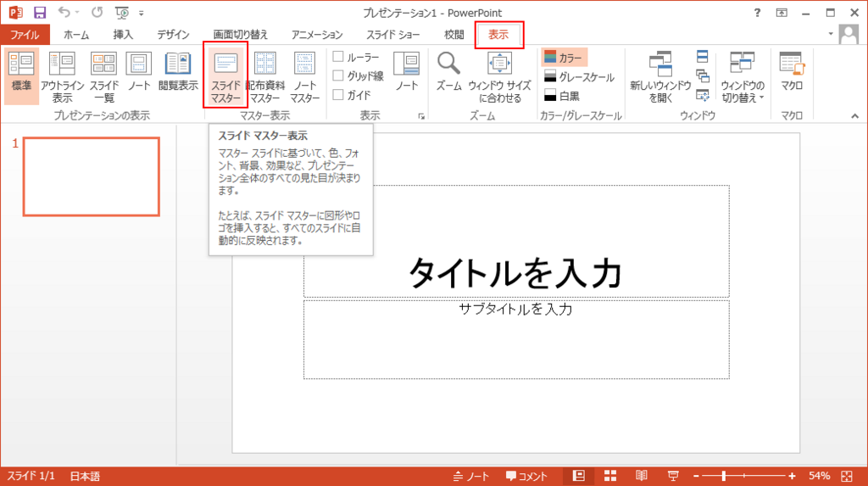868x486 pixels.
Task: Click zoom in plus button
Action: click(793, 476)
